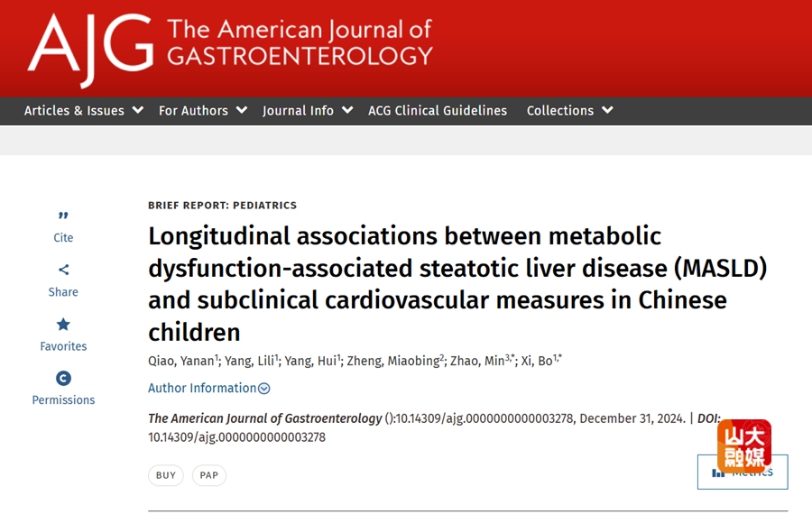The height and width of the screenshot is (514, 812).
Task: Open the Articles & Issues menu
Action: pos(74,111)
